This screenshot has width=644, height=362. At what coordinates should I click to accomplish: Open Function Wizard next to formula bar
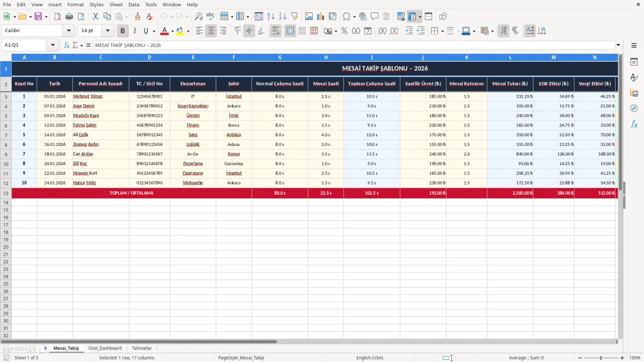67,45
